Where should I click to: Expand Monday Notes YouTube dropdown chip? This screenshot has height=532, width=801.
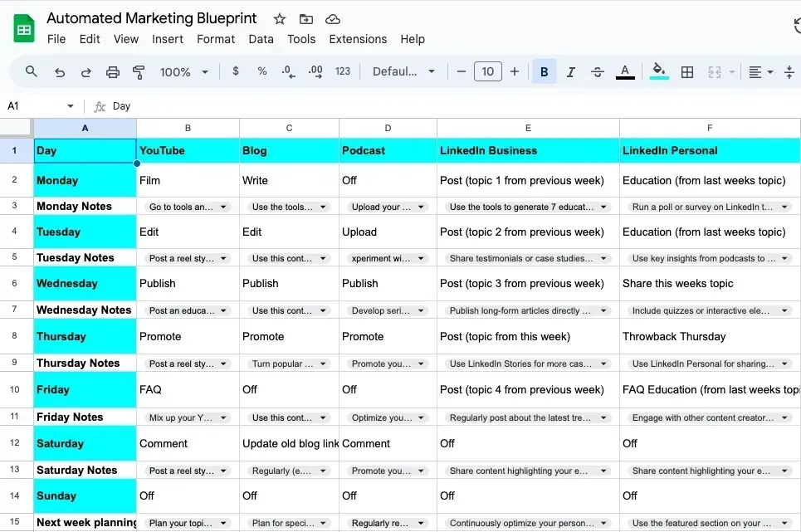[223, 207]
